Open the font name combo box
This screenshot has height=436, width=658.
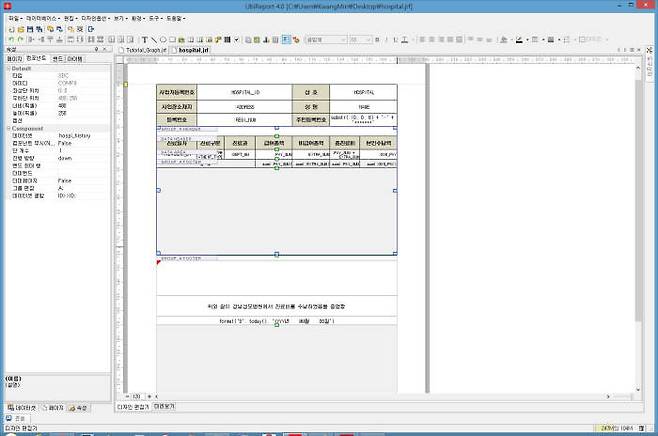pos(325,40)
